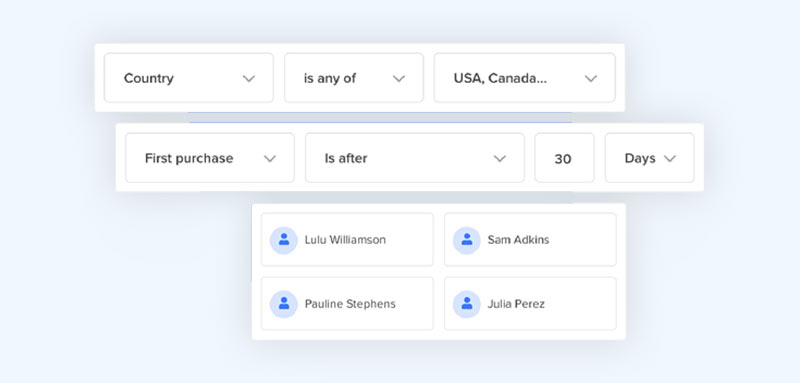Click the chevron beside USA, Canada...
This screenshot has height=383, width=800.
tap(591, 79)
